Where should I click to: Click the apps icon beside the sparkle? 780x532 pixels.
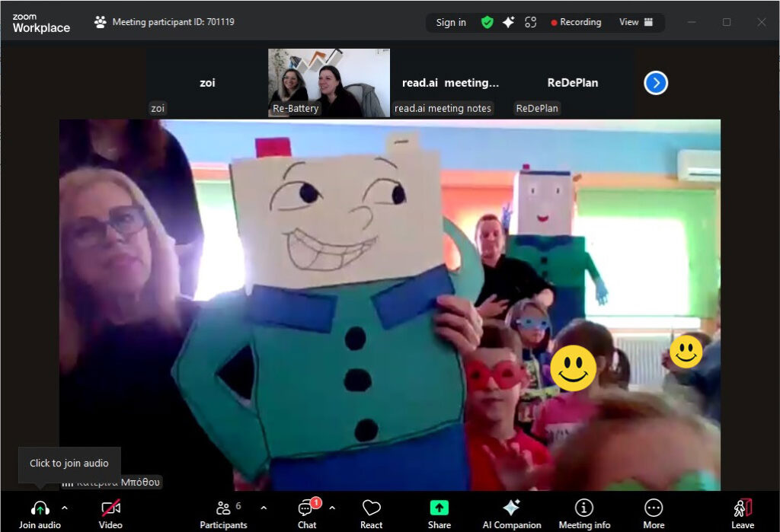click(x=530, y=22)
